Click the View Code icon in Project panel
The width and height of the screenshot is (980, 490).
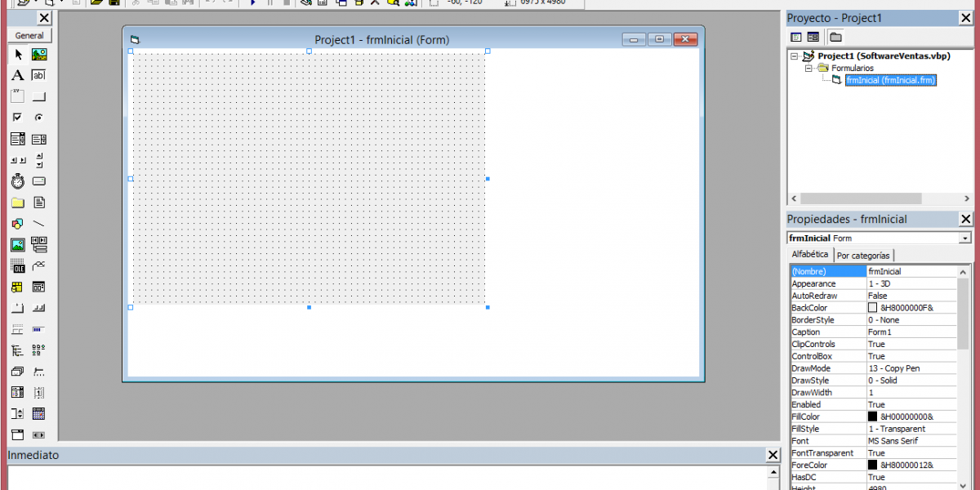(x=796, y=38)
